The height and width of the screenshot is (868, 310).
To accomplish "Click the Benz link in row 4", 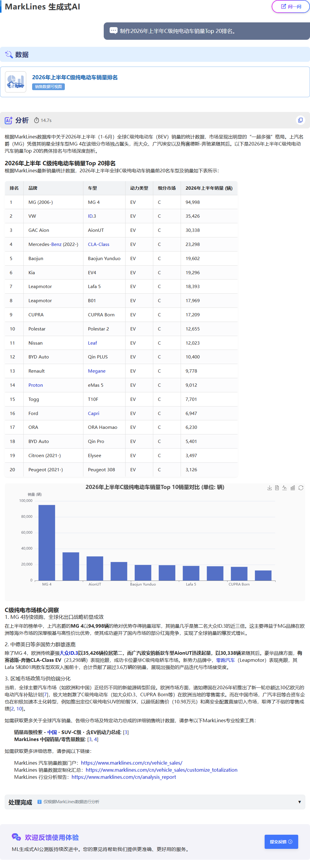I will point(56,244).
